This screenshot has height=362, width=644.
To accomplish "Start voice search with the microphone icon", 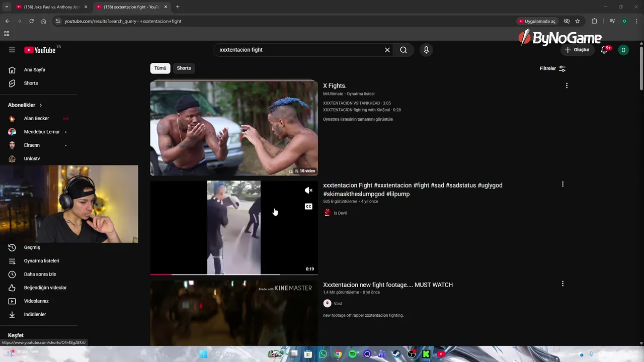I will click(x=426, y=50).
